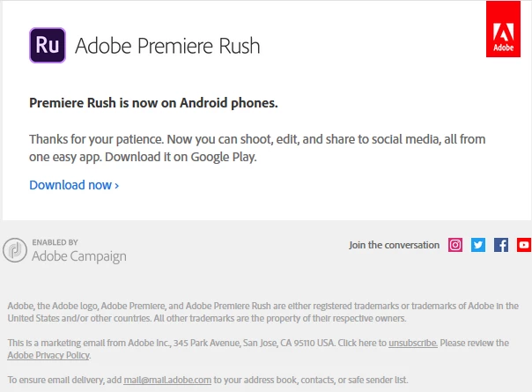Open the YouTube play icon
532x392 pixels.
tap(524, 245)
